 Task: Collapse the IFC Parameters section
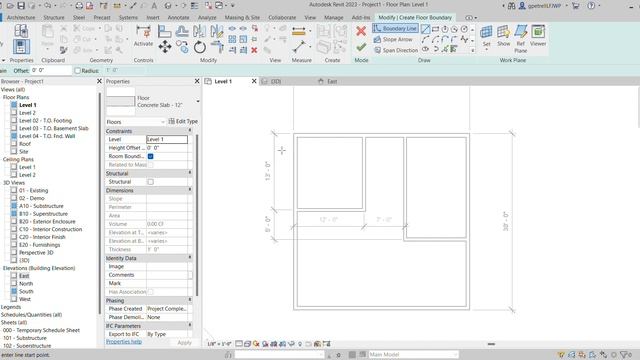(190, 325)
